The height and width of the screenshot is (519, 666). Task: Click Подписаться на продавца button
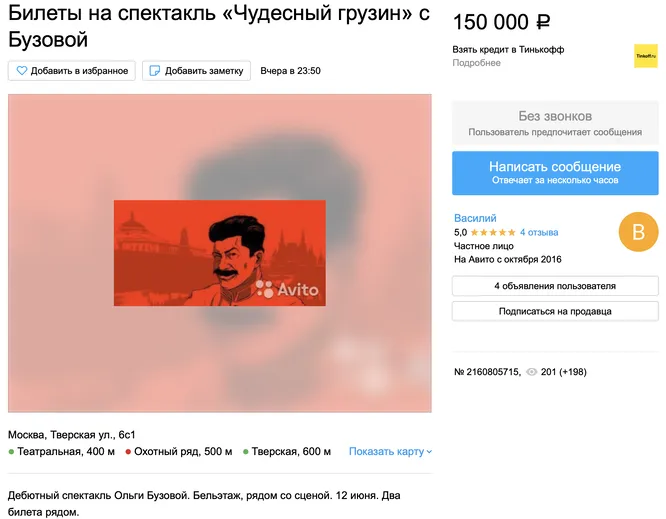pos(555,311)
